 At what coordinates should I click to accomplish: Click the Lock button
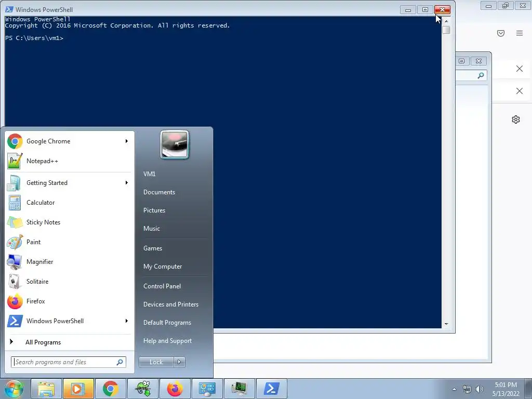[x=156, y=362]
